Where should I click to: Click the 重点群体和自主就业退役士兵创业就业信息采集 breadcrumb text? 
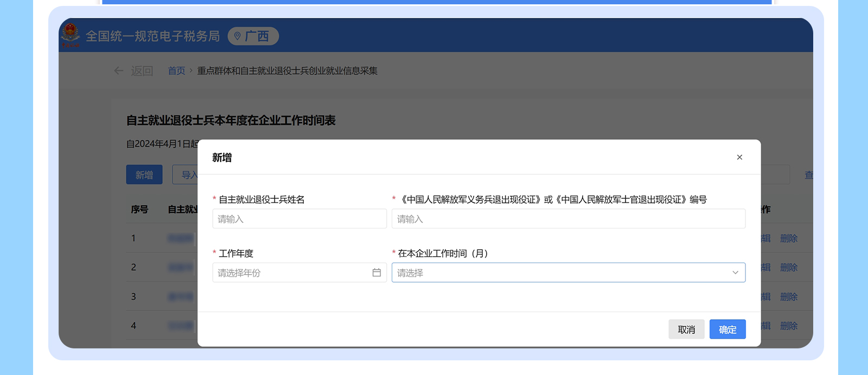[x=288, y=71]
